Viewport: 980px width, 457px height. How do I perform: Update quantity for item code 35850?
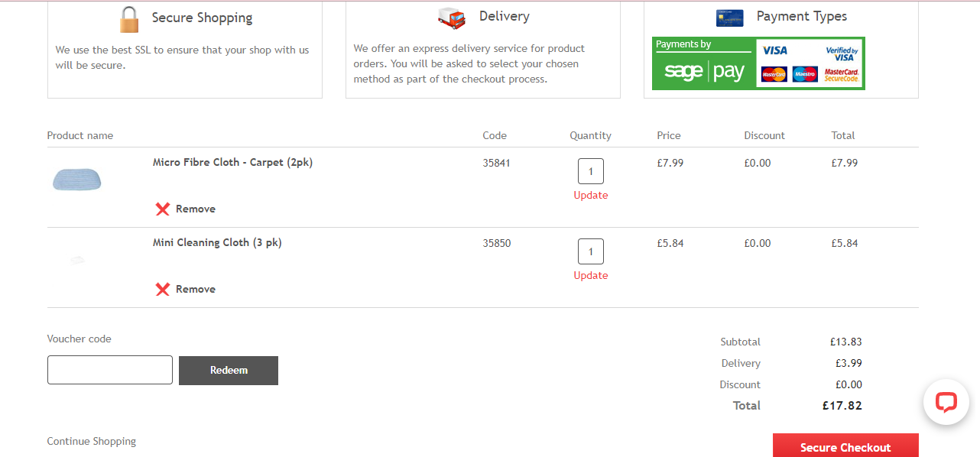(x=591, y=275)
